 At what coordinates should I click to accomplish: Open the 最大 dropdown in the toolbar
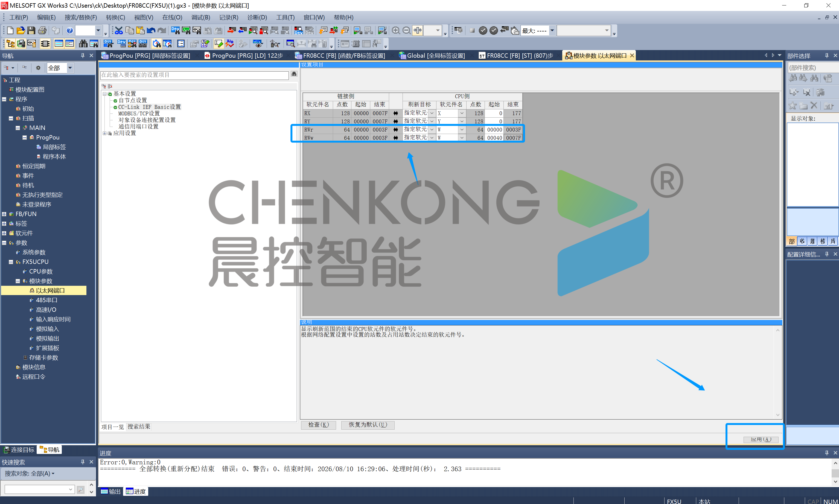(552, 31)
